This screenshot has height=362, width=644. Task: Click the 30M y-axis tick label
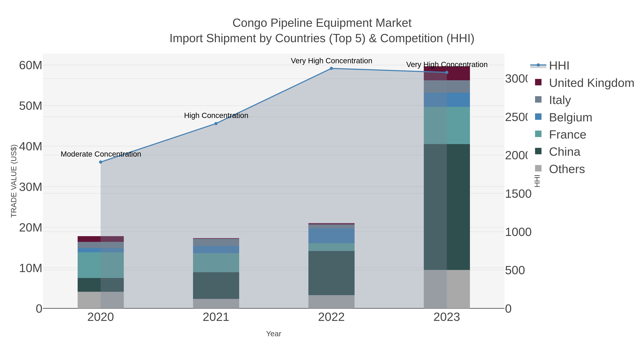click(30, 187)
